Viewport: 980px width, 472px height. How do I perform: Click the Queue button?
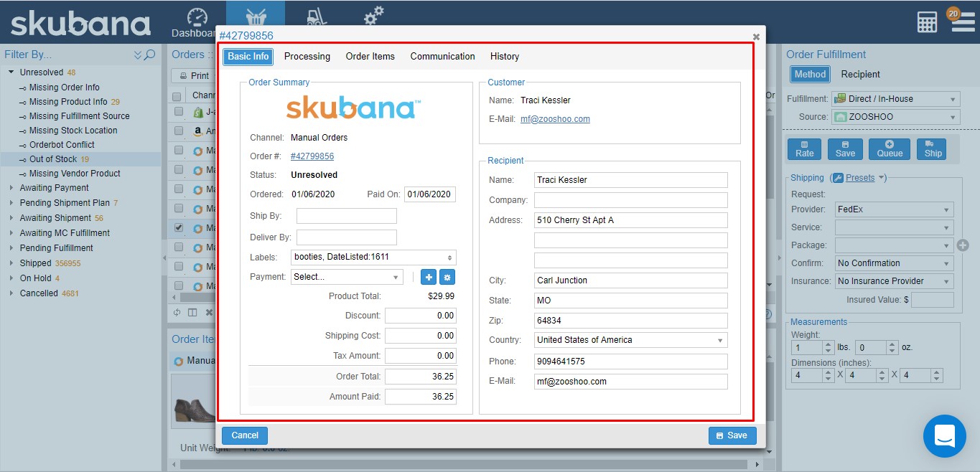coord(890,149)
